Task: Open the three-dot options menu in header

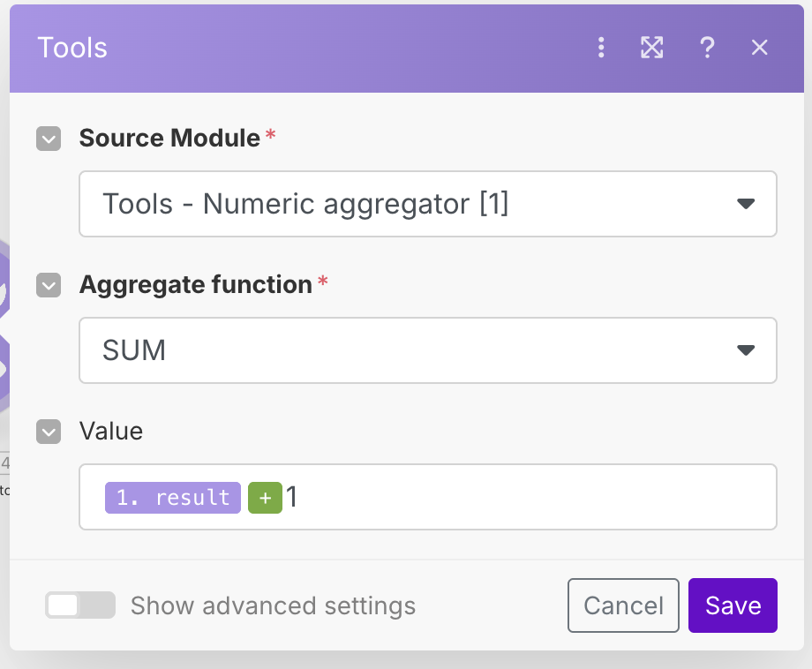Action: 601,48
